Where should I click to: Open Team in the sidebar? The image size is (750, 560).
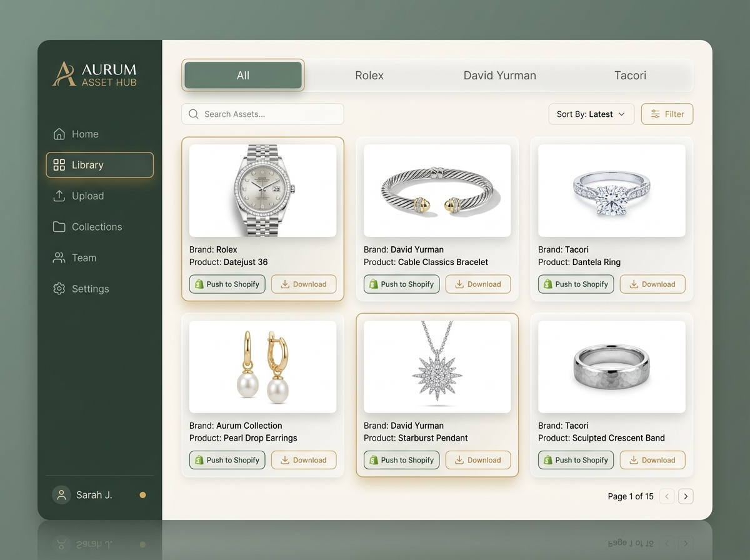[99, 257]
